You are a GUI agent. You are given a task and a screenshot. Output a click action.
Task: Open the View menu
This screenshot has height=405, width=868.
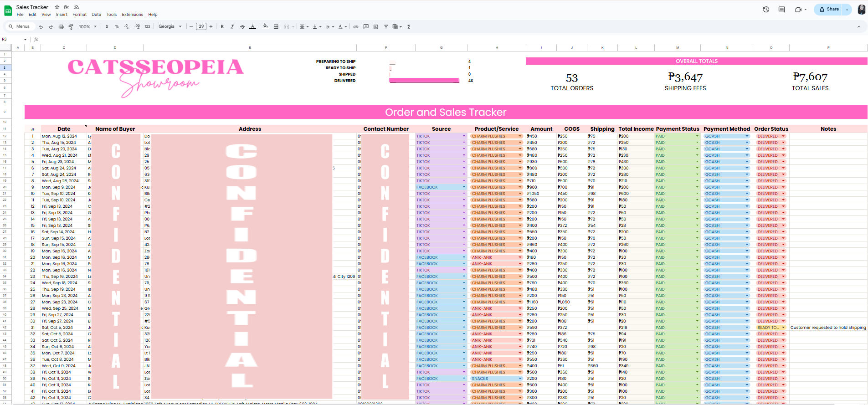[x=46, y=15]
